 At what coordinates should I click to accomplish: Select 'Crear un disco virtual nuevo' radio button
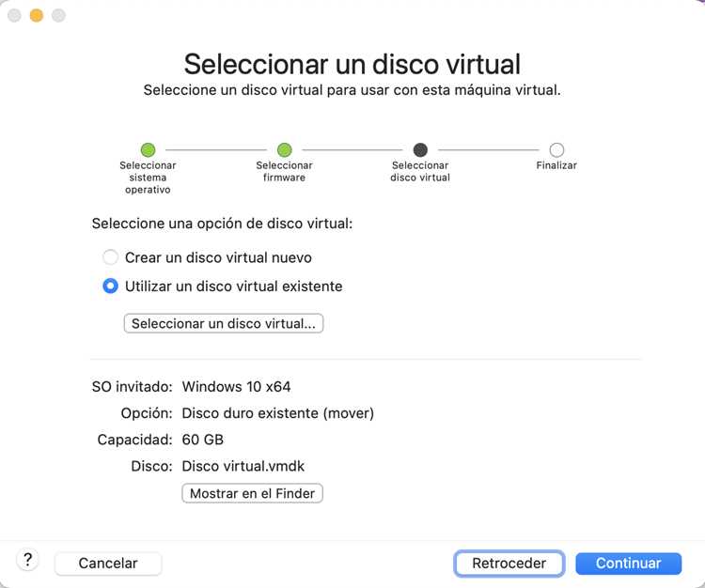(111, 257)
